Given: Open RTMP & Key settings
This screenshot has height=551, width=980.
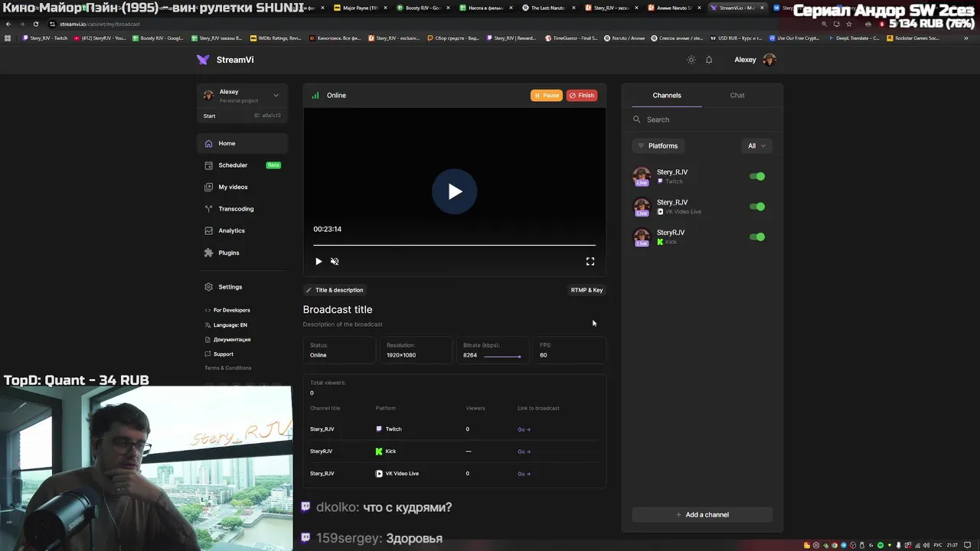Looking at the screenshot, I should point(586,290).
